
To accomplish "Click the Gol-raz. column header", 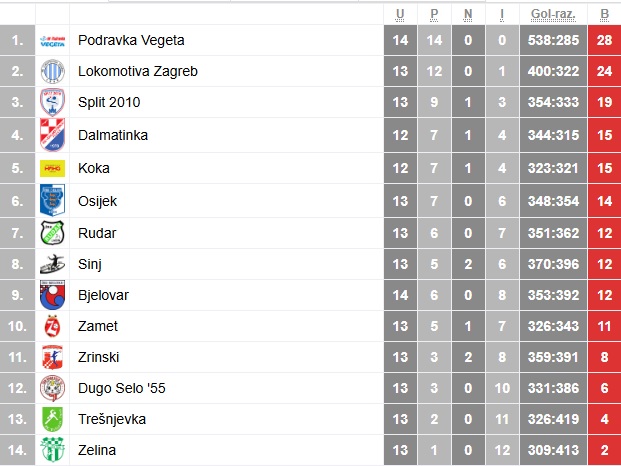I will 553,14.
